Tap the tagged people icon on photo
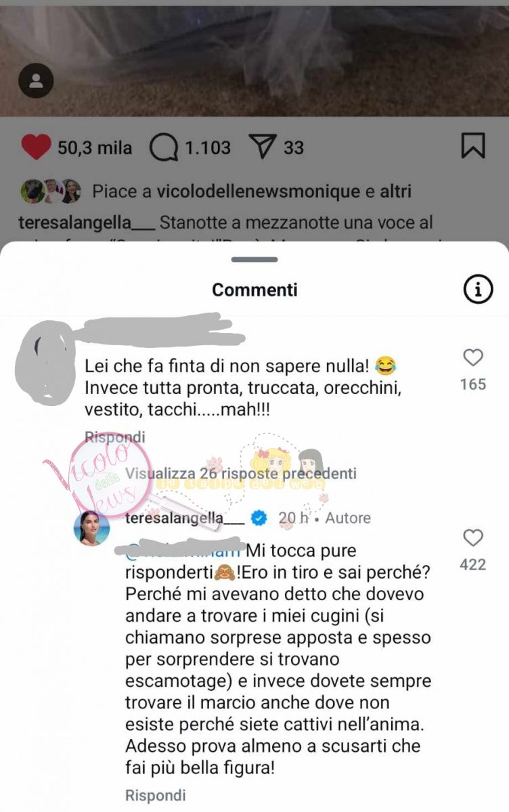This screenshot has height=812, width=509. (x=36, y=82)
